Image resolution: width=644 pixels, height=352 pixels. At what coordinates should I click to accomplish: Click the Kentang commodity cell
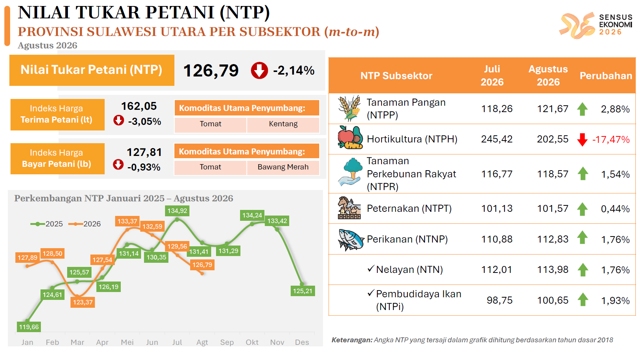(x=283, y=124)
